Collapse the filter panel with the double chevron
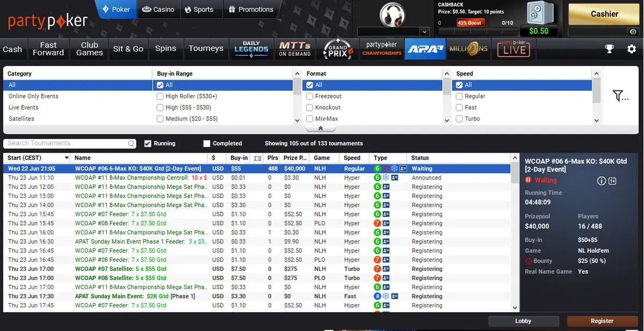 pos(320,129)
